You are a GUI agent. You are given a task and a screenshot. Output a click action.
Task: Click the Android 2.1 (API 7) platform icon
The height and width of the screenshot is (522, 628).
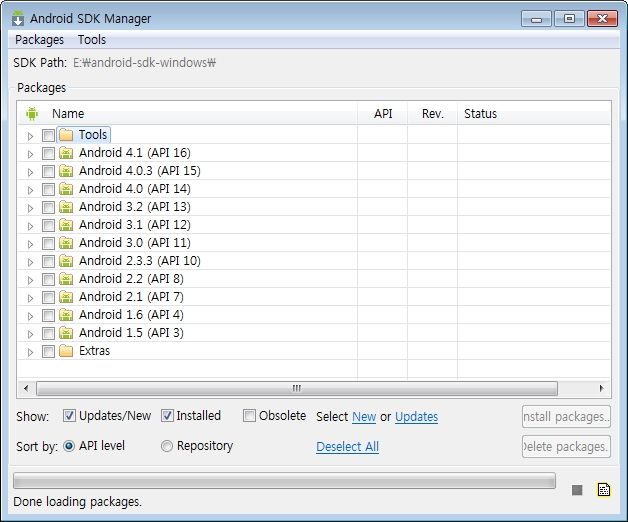66,297
